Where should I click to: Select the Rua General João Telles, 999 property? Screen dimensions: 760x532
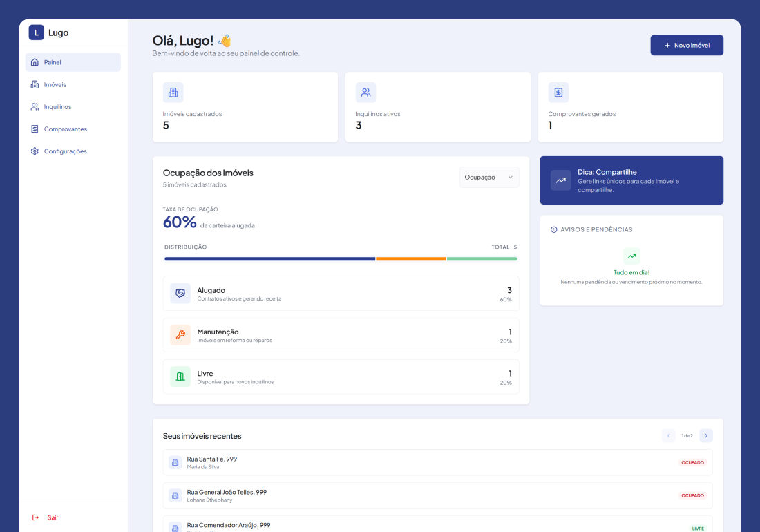tap(437, 495)
